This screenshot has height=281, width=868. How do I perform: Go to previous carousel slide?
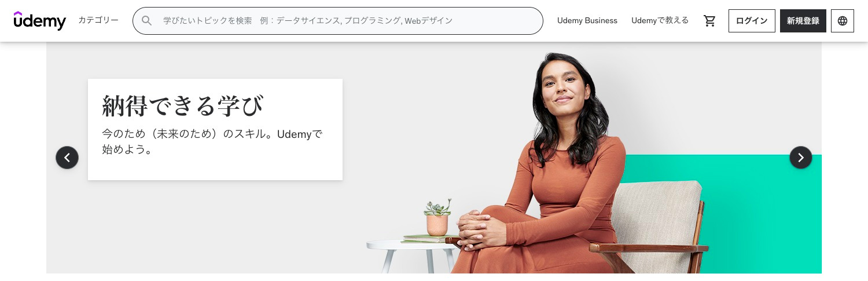pos(67,158)
